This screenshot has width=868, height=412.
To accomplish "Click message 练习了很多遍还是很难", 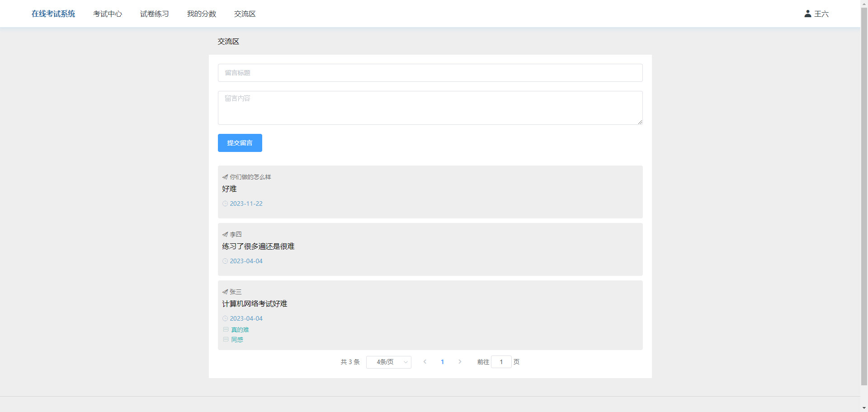I will pos(258,246).
